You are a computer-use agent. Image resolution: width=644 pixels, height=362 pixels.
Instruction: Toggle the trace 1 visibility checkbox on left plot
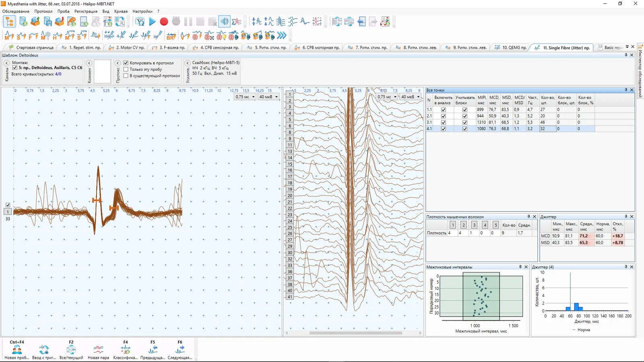click(x=8, y=205)
